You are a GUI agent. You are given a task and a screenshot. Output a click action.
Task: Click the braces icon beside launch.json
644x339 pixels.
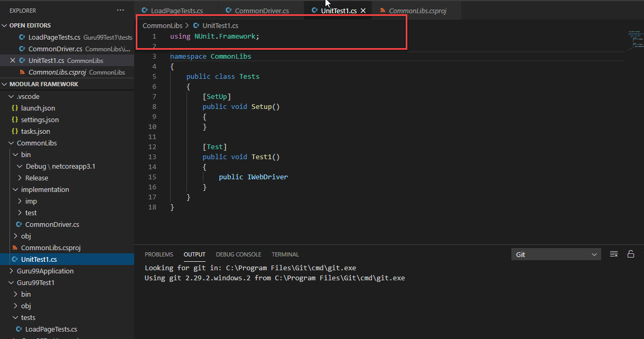[x=15, y=107]
